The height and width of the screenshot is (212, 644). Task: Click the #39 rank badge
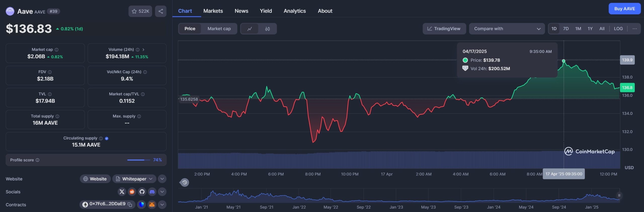(x=53, y=11)
